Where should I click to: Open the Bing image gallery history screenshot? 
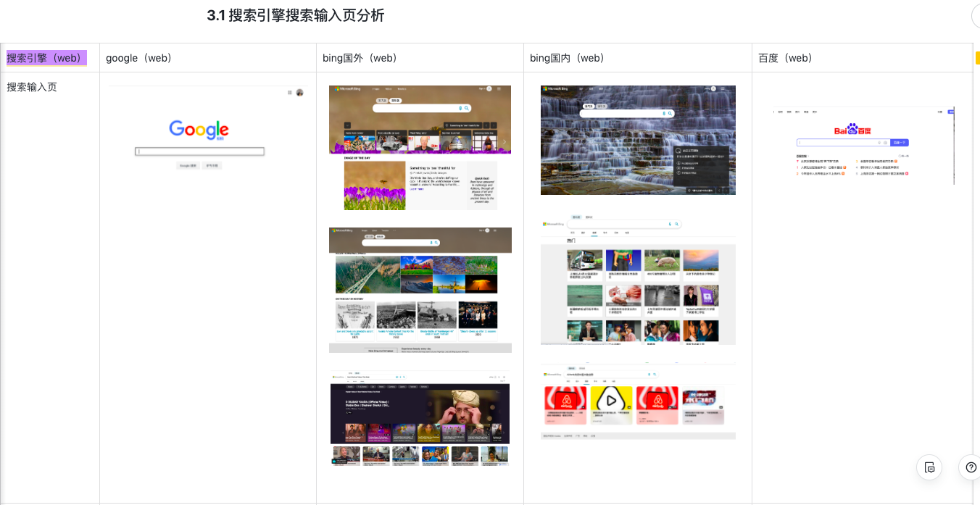420,290
